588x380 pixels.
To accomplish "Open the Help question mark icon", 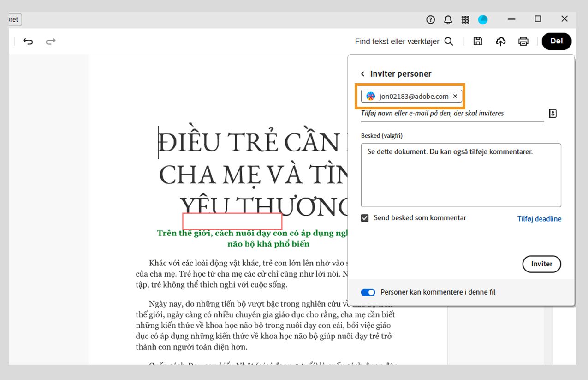I will pyautogui.click(x=430, y=19).
